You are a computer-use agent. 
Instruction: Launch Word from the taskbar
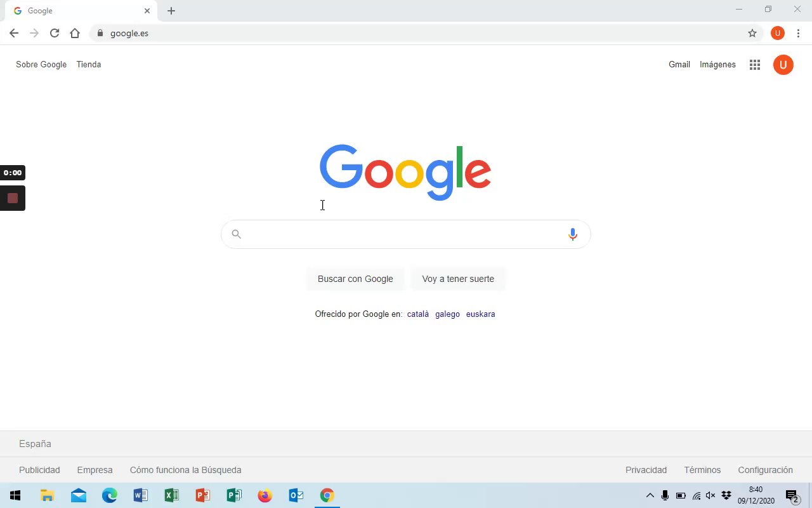pyautogui.click(x=141, y=495)
